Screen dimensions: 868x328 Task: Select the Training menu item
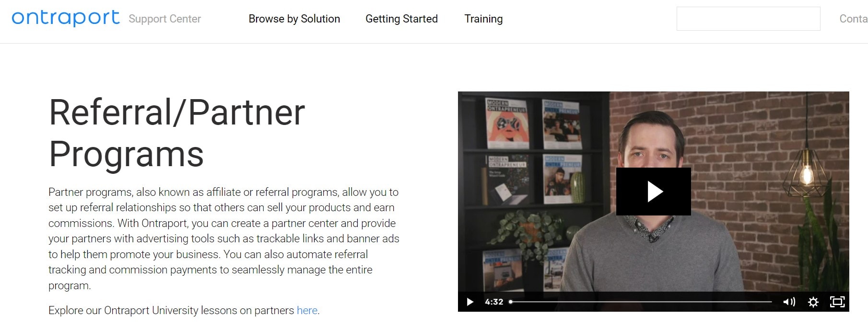[483, 19]
